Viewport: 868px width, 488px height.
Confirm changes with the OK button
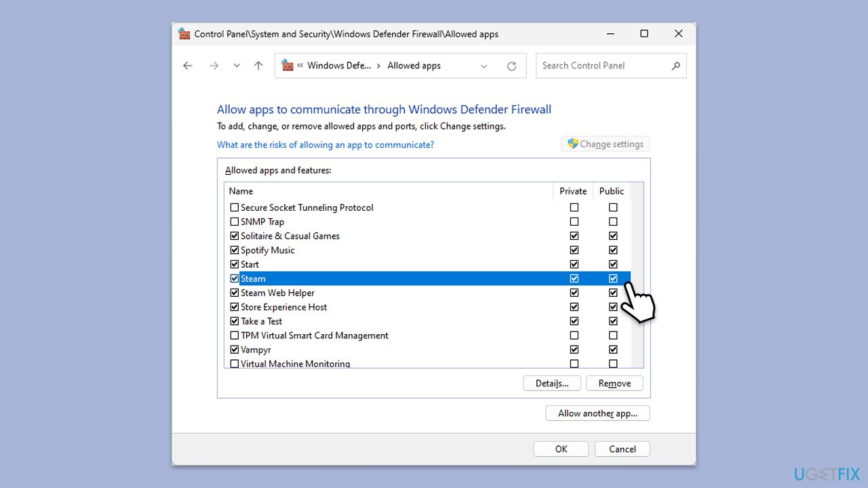pos(561,449)
